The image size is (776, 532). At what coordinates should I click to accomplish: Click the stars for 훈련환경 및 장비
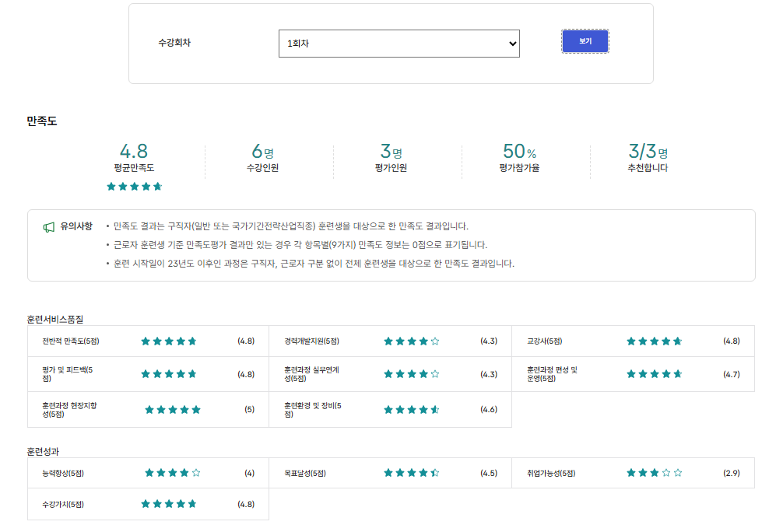click(412, 410)
